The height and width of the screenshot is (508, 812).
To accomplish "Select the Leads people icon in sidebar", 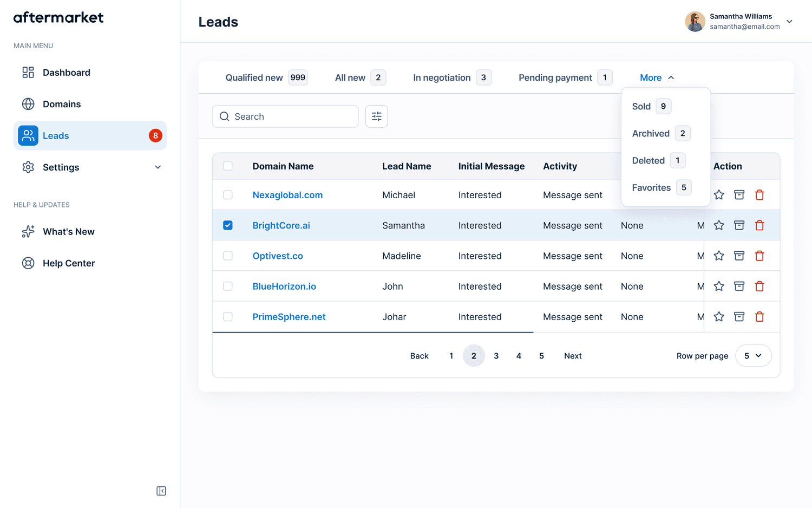I will coord(28,135).
